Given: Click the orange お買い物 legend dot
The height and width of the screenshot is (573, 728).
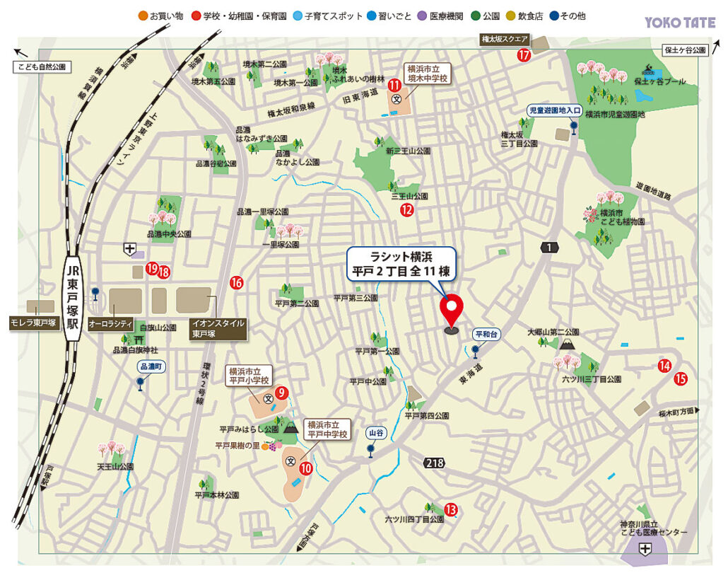Looking at the screenshot, I should click(x=142, y=16).
